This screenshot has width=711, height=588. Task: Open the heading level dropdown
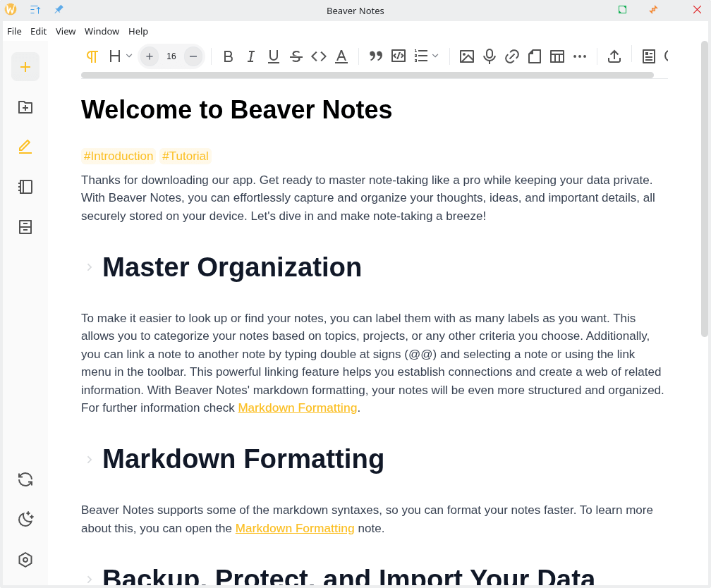[x=121, y=56]
